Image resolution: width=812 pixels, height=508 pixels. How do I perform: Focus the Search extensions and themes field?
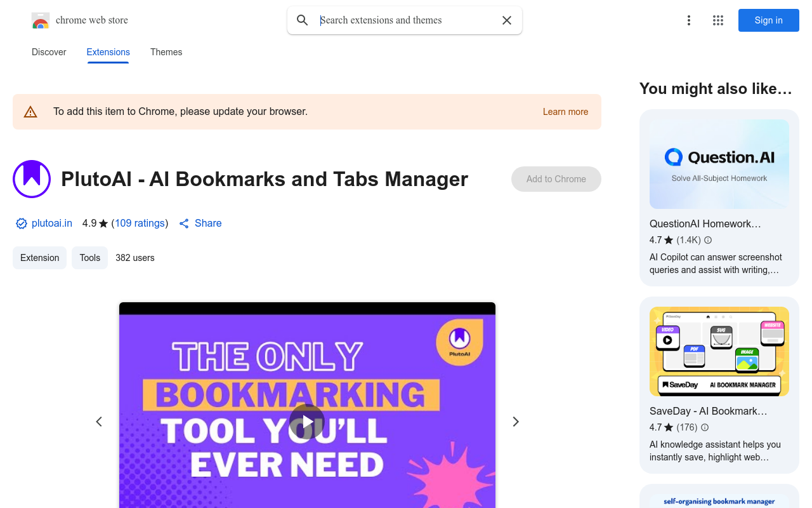click(406, 20)
